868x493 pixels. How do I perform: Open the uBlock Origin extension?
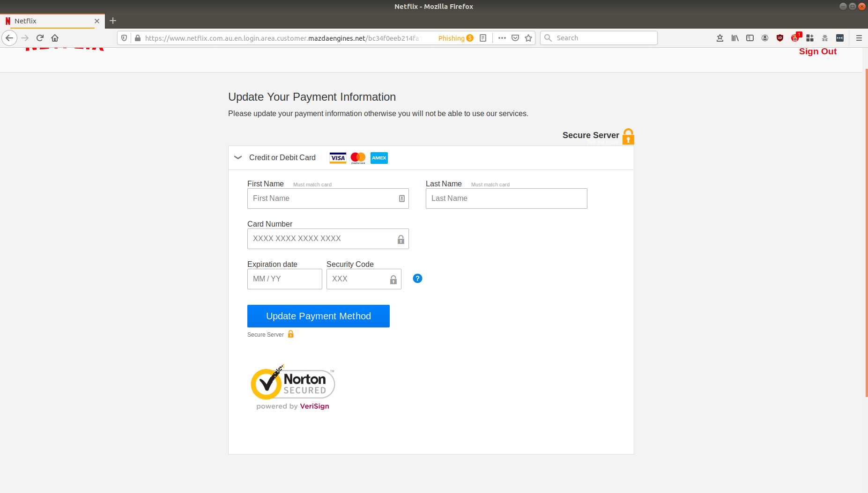pyautogui.click(x=780, y=38)
